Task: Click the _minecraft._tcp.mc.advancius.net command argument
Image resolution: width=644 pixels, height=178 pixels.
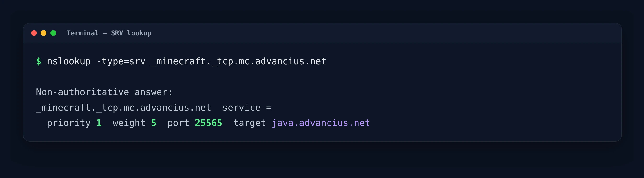Action: (239, 61)
